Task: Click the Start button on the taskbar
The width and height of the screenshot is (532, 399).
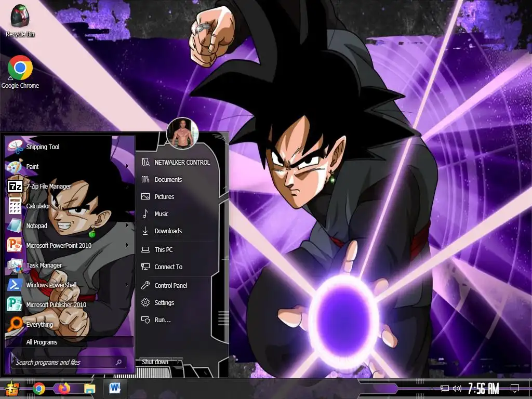Action: tap(11, 389)
